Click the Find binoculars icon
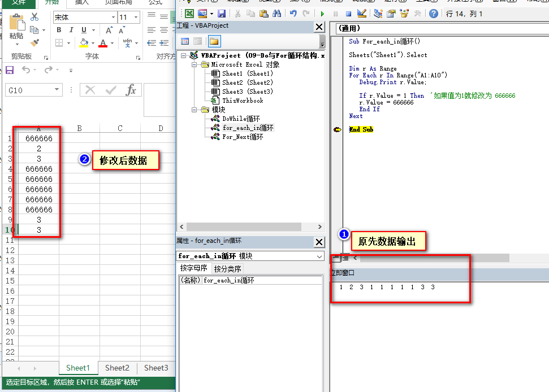The height and width of the screenshot is (392, 549). tap(276, 13)
